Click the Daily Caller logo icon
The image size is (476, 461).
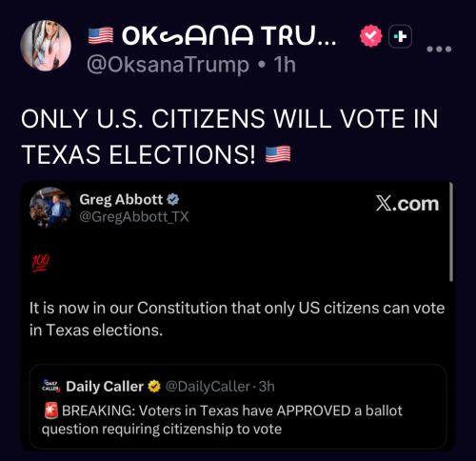(50, 387)
